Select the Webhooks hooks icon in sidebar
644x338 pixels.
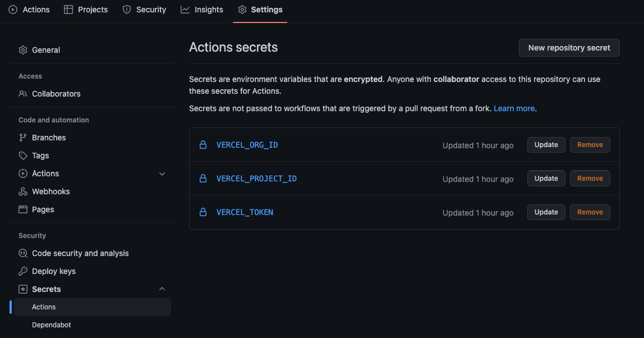[x=22, y=191]
